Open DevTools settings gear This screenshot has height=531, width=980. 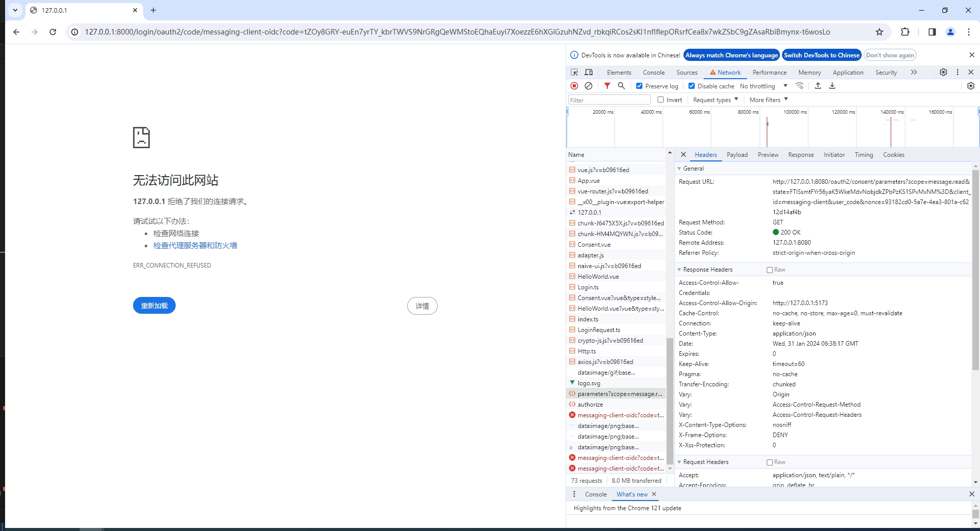point(943,72)
